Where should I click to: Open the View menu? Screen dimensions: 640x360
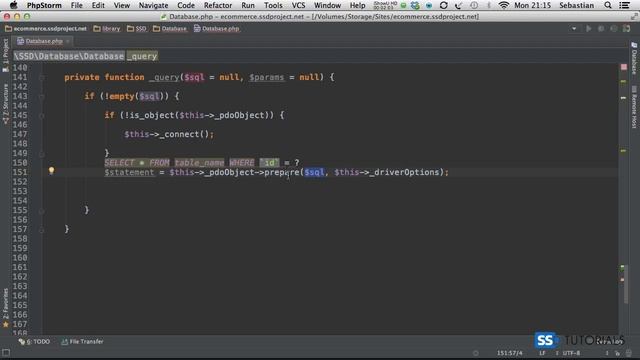122,5
